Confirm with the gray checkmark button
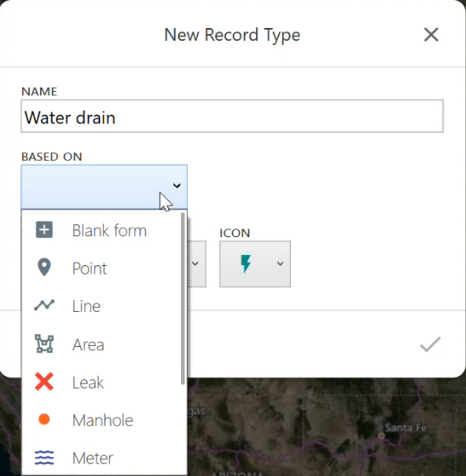Viewport: 466px width, 476px height. tap(430, 344)
